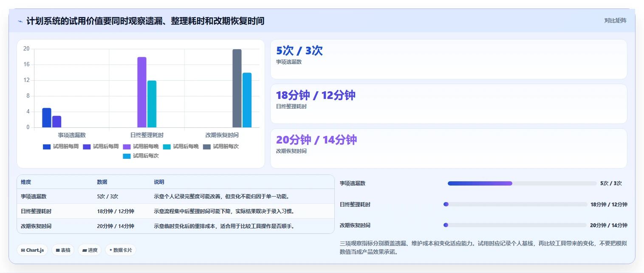Image resolution: width=644 pixels, height=273 pixels.
Task: Toggle the 试用前每周 legend entry
Action: pyautogui.click(x=61, y=146)
